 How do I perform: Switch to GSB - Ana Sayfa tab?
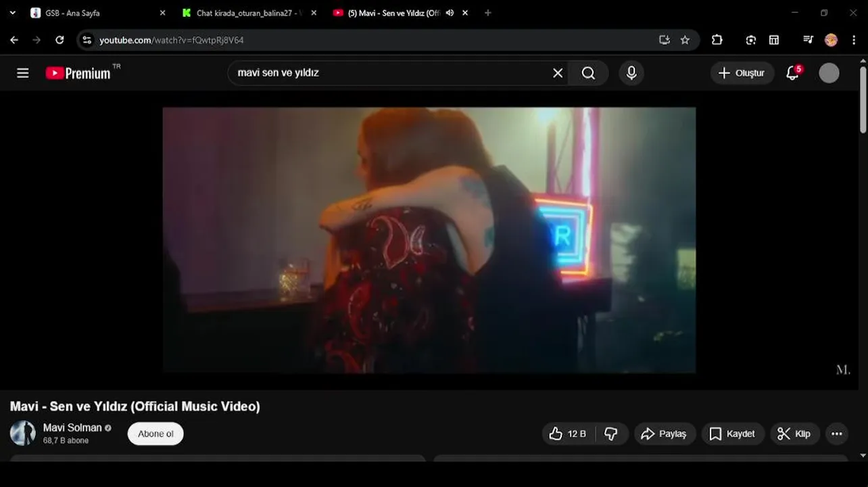coord(99,13)
